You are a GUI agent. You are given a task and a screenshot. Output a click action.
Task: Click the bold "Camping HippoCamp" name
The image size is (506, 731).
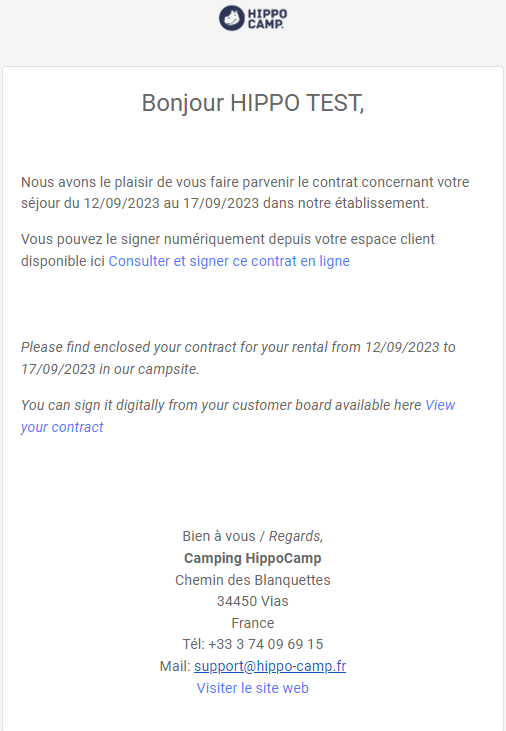(x=253, y=558)
